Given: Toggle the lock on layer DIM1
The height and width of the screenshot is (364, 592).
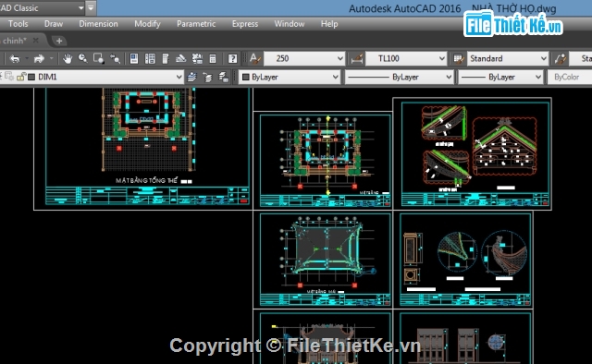Looking at the screenshot, I should coord(21,77).
